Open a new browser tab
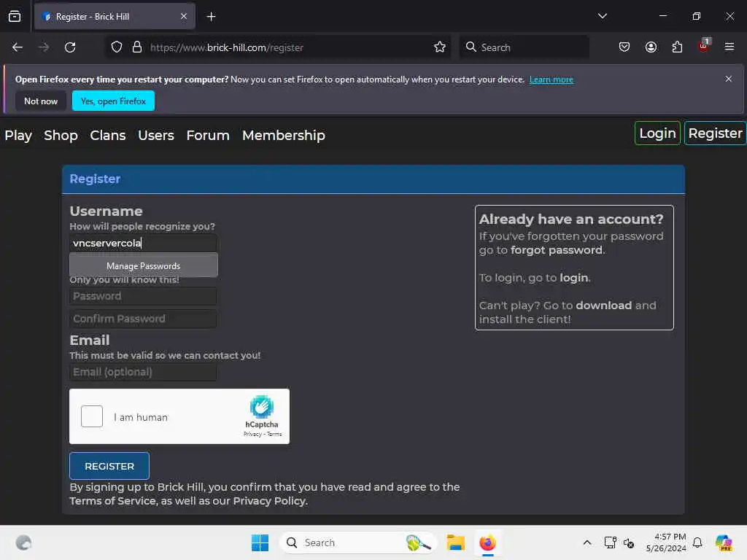The height and width of the screenshot is (560, 747). point(211,17)
